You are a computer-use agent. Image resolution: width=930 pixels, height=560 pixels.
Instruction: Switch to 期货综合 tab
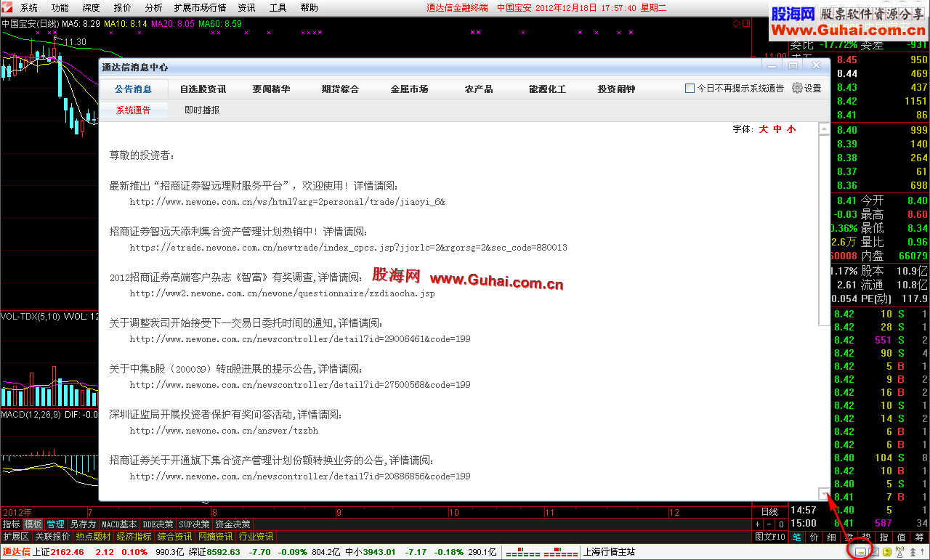341,89
